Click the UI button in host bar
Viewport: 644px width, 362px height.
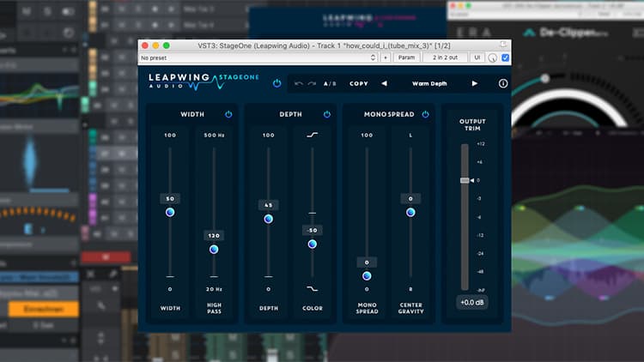click(477, 57)
